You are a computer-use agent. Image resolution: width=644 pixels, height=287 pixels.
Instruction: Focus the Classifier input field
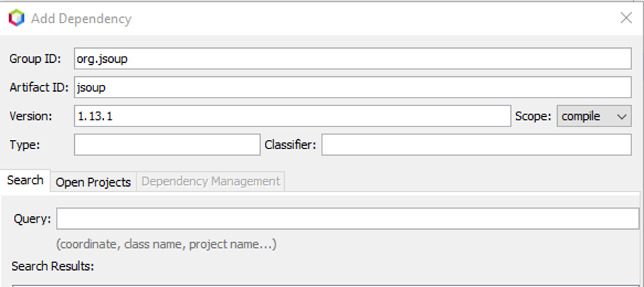point(476,145)
